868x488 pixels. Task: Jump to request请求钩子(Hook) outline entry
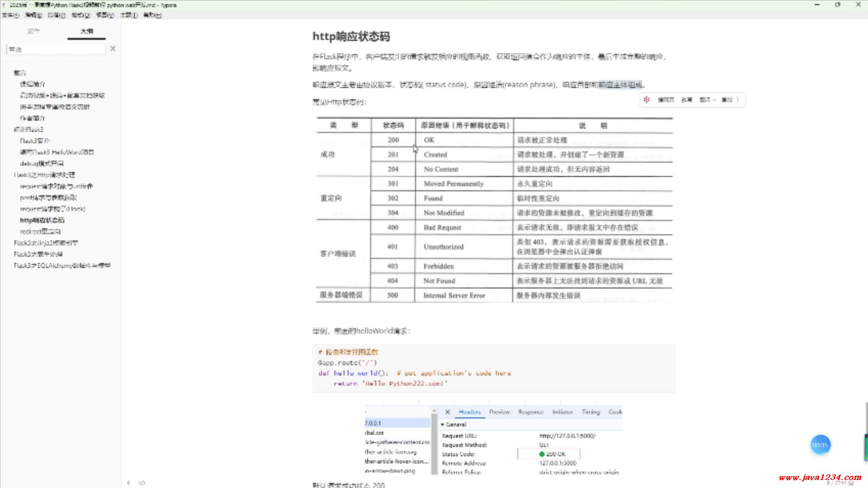(x=52, y=209)
